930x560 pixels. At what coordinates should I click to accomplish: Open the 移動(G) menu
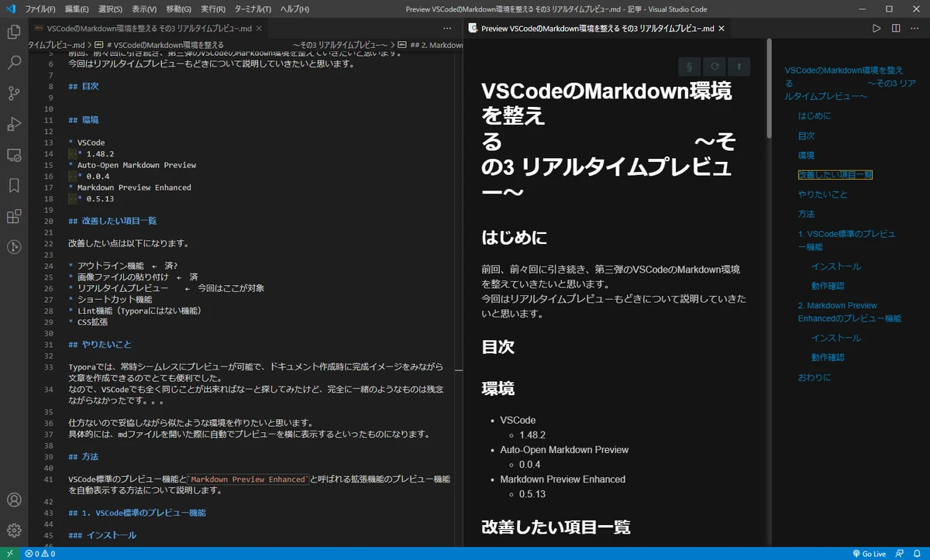[178, 9]
